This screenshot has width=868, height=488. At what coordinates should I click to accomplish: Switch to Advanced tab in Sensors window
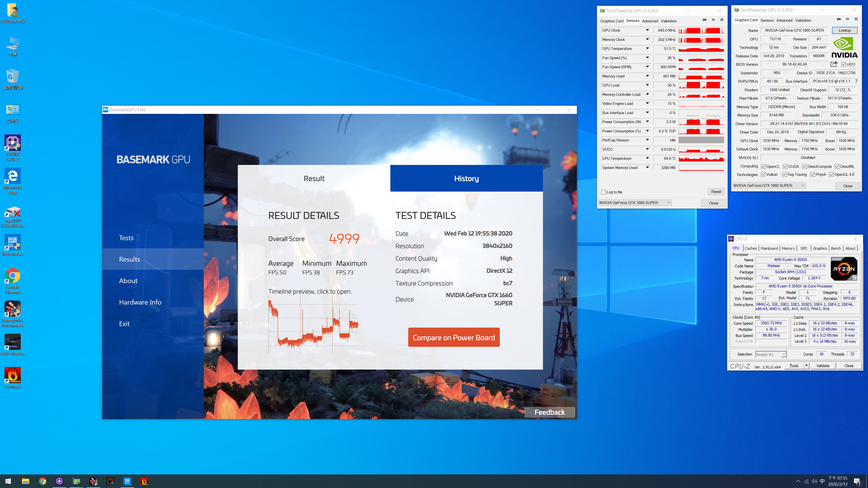click(650, 21)
